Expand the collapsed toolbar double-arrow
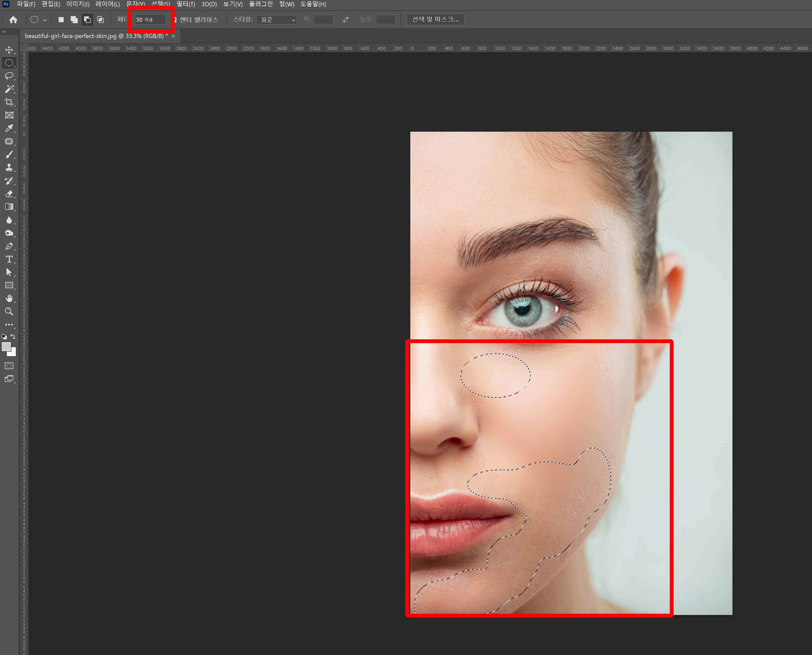Screen dimensions: 812x655 4,32
